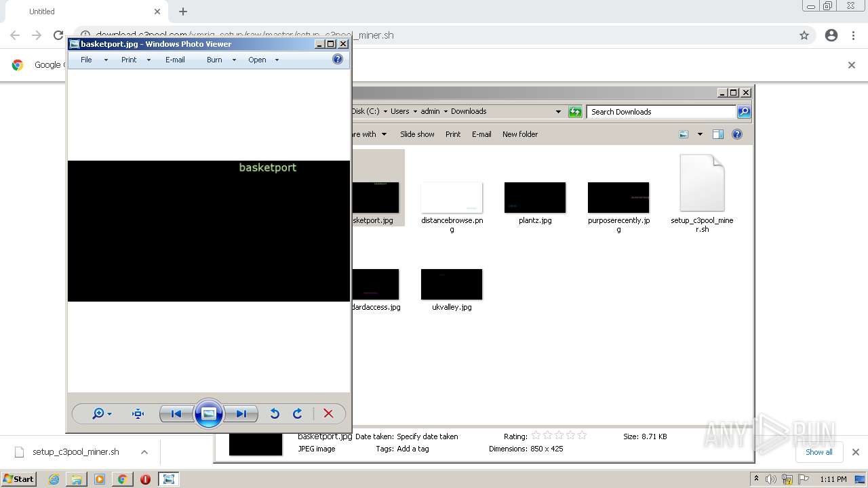
Task: Open Chrome's three-dot menu
Action: click(x=854, y=35)
